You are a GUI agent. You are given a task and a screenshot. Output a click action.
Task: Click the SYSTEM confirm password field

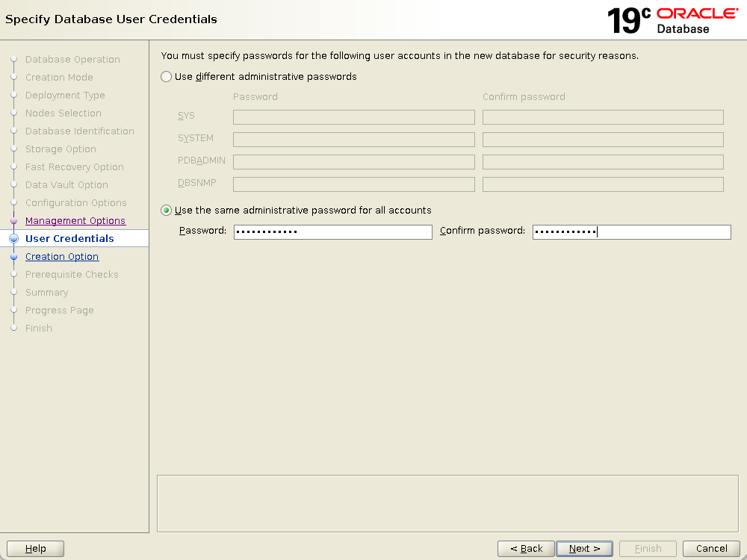click(603, 140)
